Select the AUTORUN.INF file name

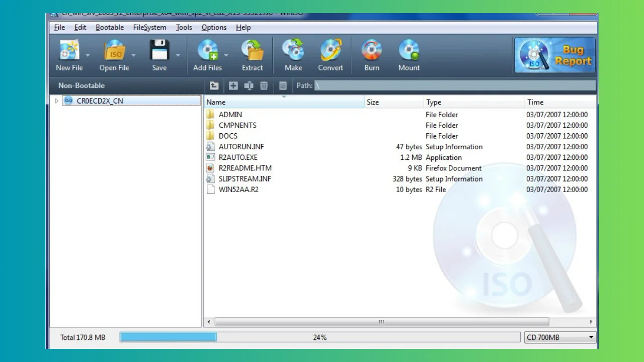tap(242, 147)
